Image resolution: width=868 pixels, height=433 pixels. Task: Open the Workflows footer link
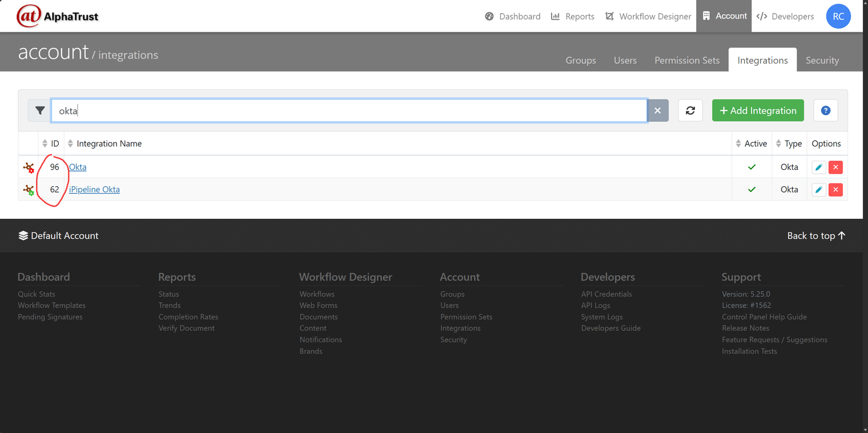[x=317, y=294]
